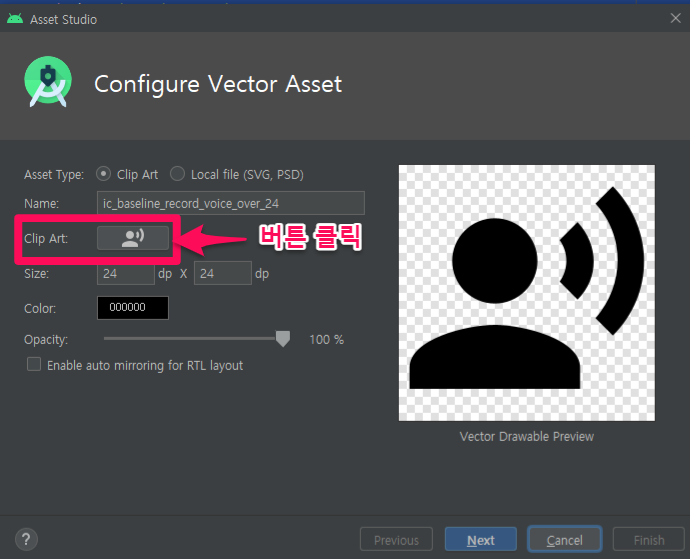This screenshot has height=559, width=690.
Task: Click the Previous button
Action: tap(396, 539)
